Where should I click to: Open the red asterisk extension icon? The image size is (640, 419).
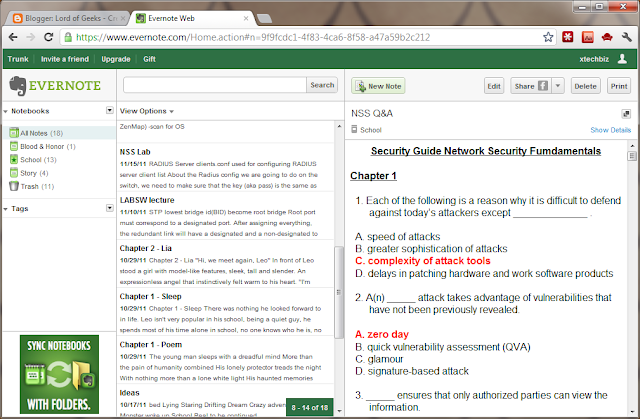[x=567, y=37]
